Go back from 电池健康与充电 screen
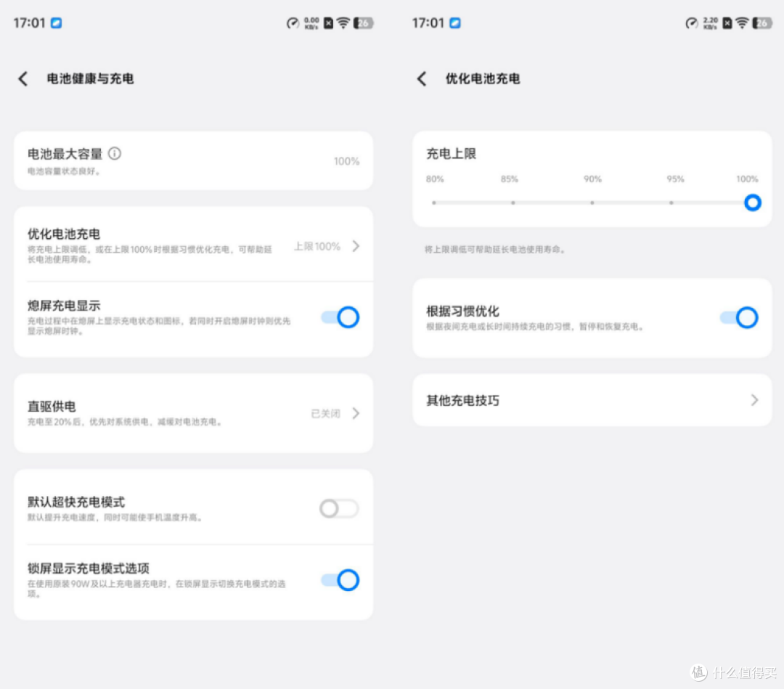This screenshot has height=689, width=784. pyautogui.click(x=23, y=78)
